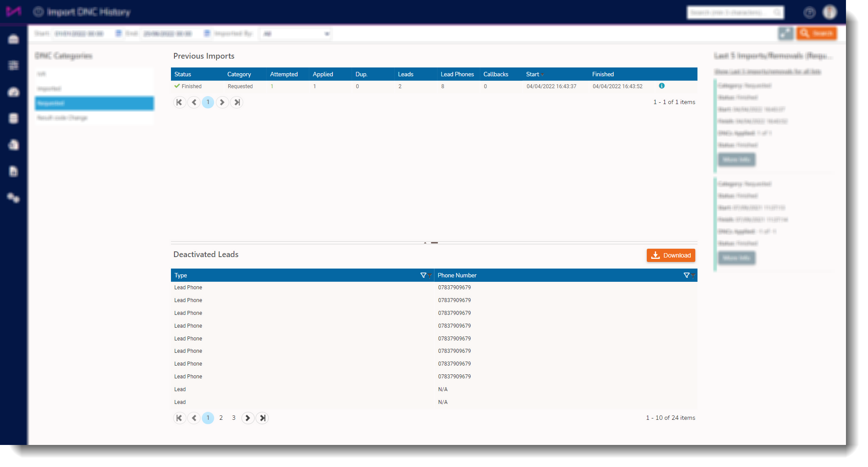Go to next page of Previous Imports

[222, 102]
